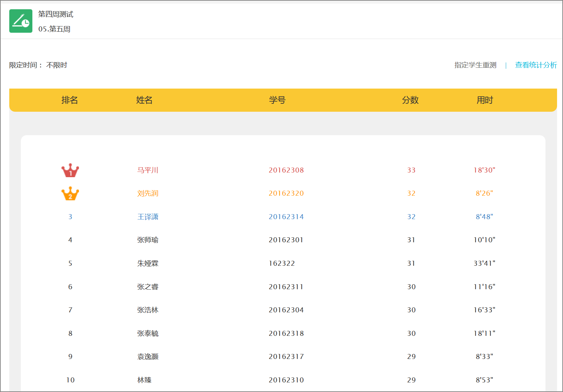
Task: Click student ID 20162310
Action: click(x=286, y=380)
